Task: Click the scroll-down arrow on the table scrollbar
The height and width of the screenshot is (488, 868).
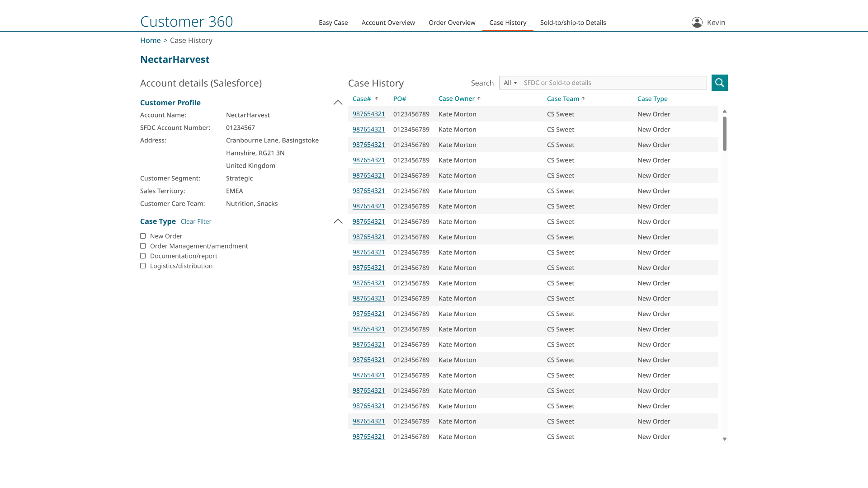Action: pyautogui.click(x=724, y=439)
